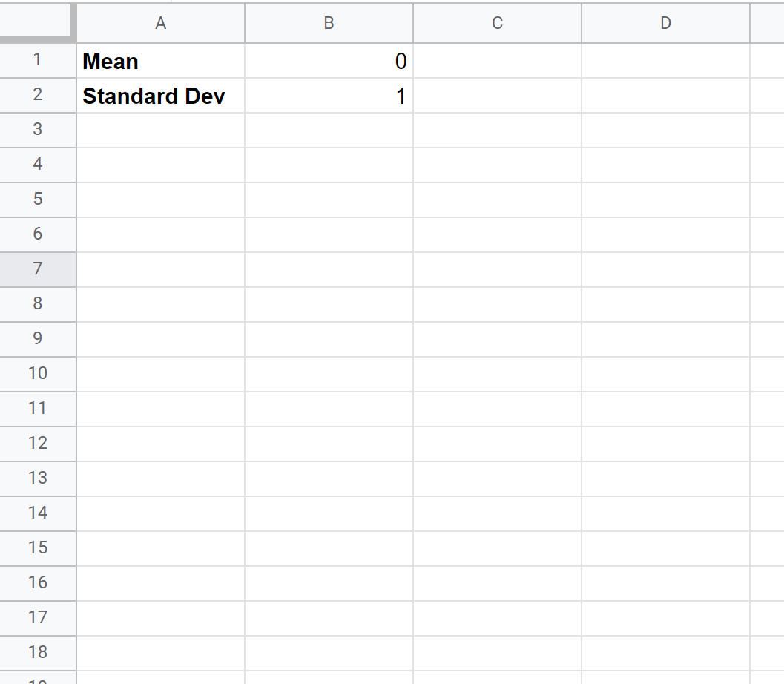Select the cell containing 1
This screenshot has width=784, height=684.
click(x=329, y=96)
